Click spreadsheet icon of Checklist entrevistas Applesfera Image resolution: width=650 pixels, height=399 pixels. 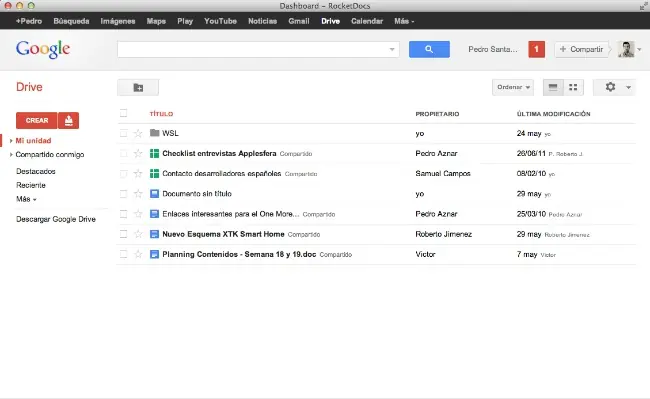[154, 153]
